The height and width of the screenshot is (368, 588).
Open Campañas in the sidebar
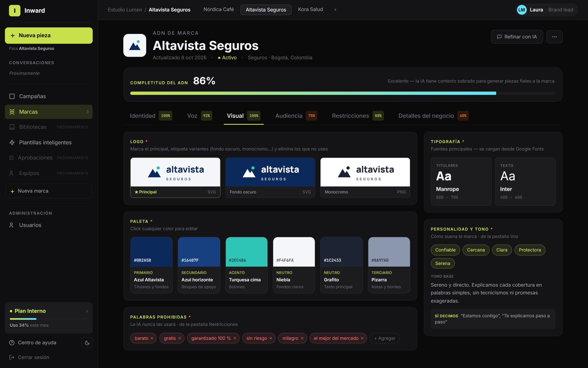coord(49,96)
